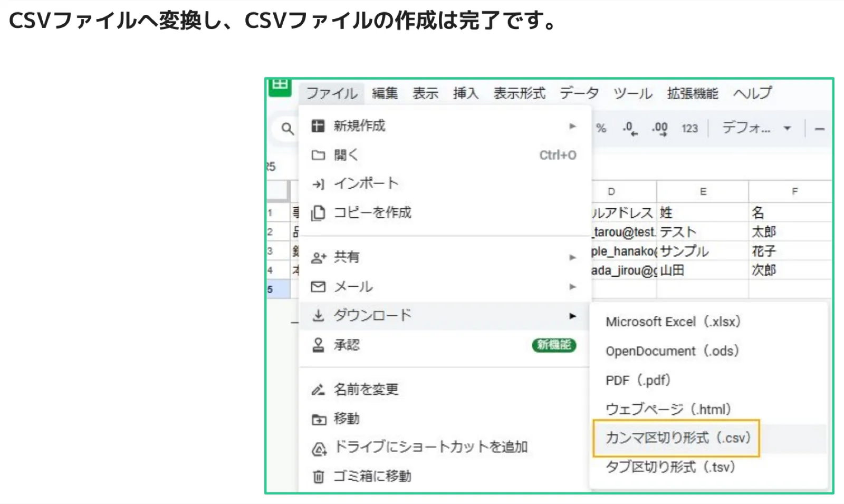Viewport: 844px width, 504px height.
Task: Open the 表示 menu
Action: click(x=425, y=93)
